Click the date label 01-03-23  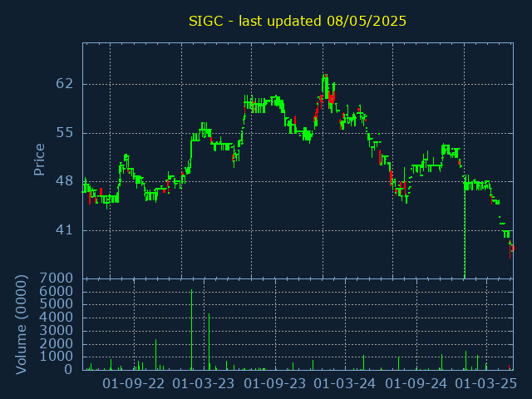(204, 384)
